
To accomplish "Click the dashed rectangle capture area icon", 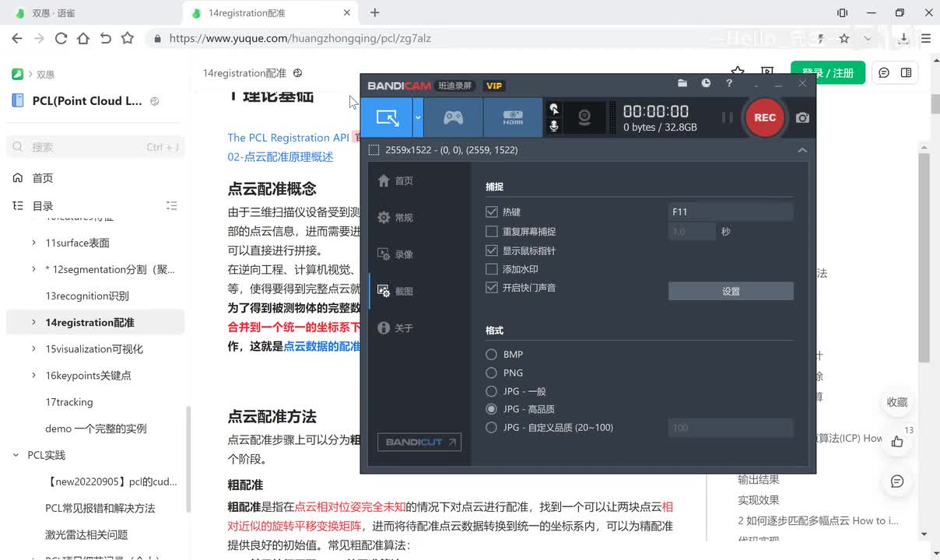I will (374, 150).
